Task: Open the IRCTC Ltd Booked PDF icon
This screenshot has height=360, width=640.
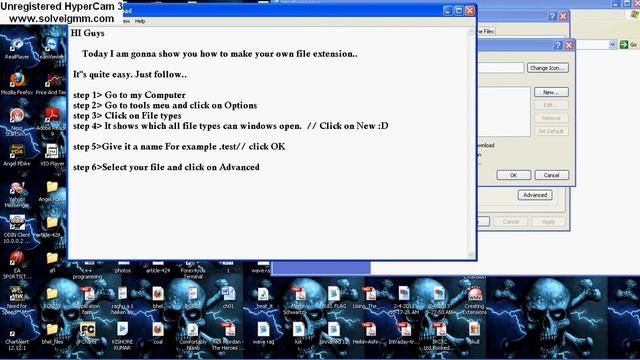Action: [x=439, y=330]
